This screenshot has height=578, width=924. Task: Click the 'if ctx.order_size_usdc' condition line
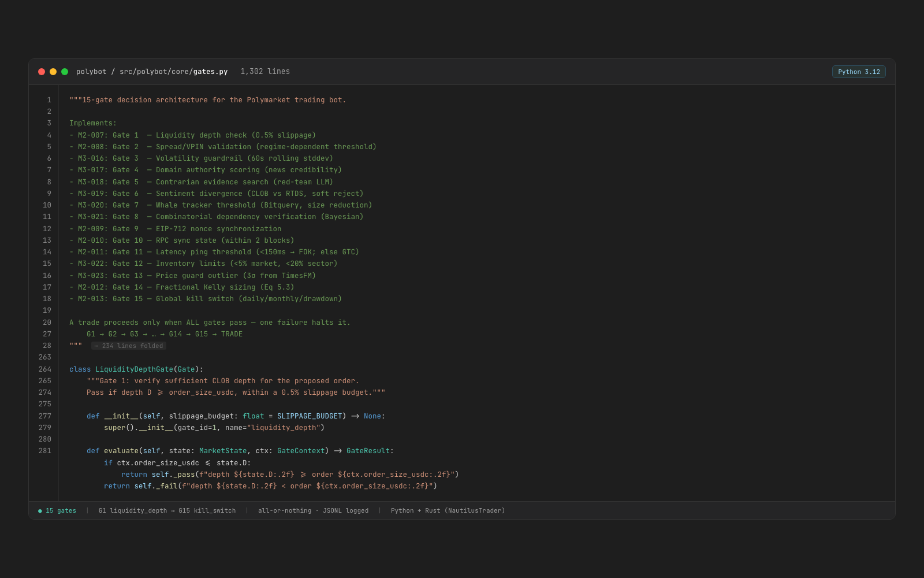(177, 463)
